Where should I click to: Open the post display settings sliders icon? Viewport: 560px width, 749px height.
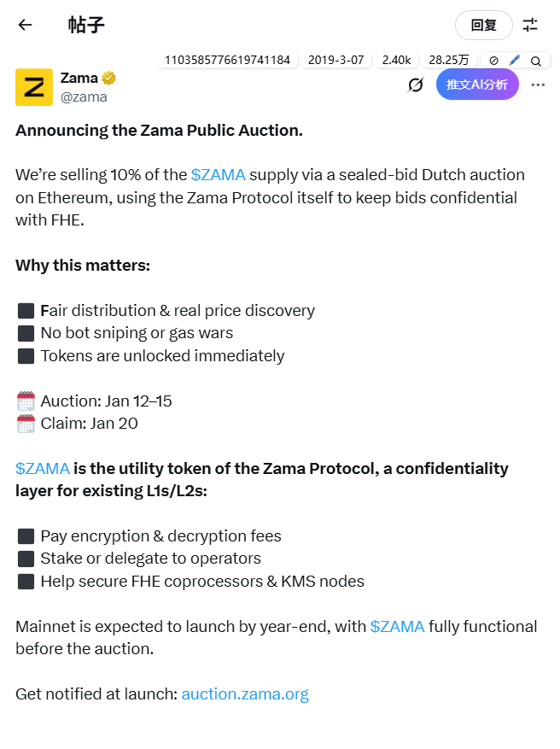(x=530, y=25)
